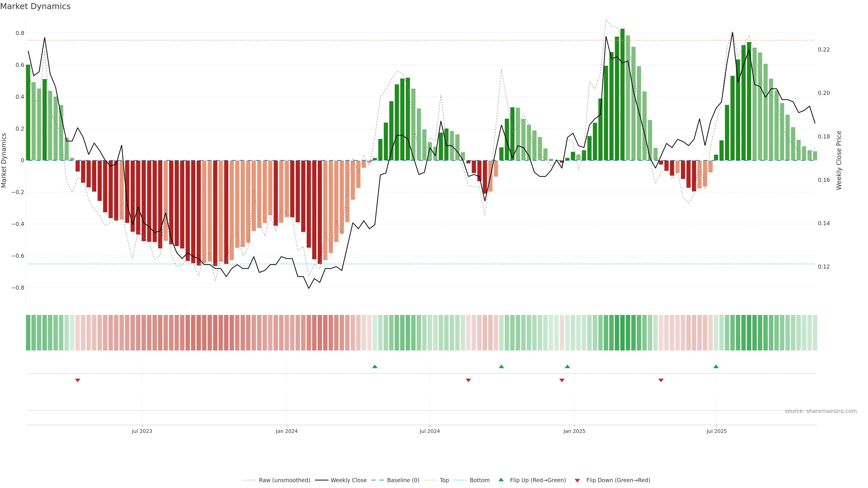The image size is (868, 488).
Task: Toggle the Weekly Close legend entry
Action: 348,480
